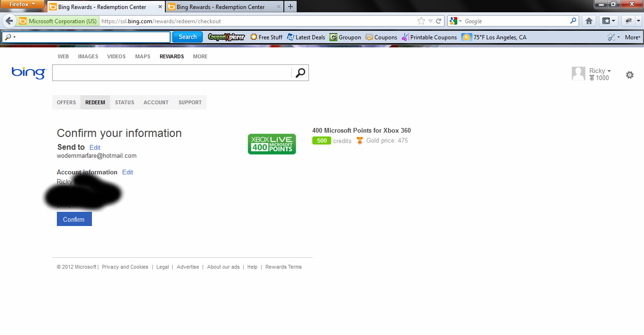Screen dimensions: 644x335
Task: Open the Ricky account dropdown
Action: [600, 71]
